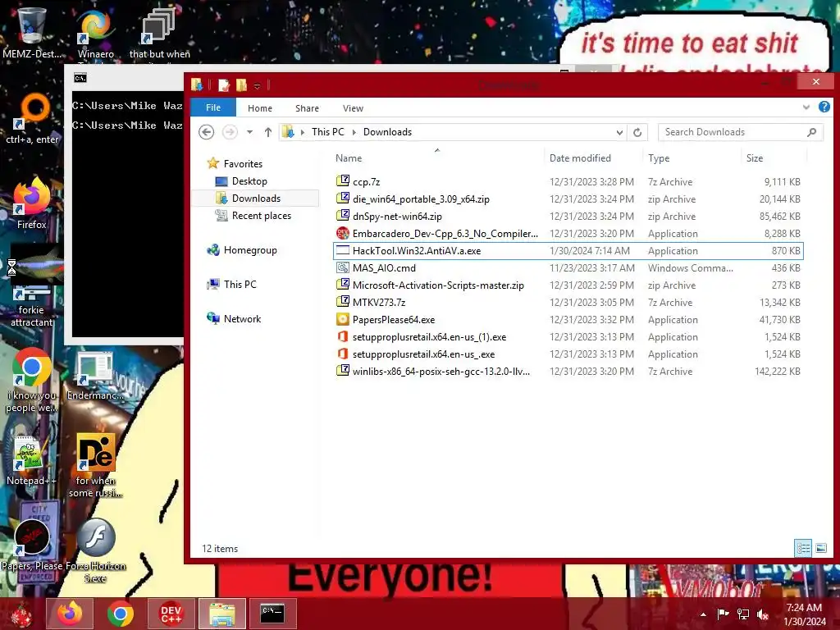840x630 pixels.
Task: Select PapersPlease64.exe file
Action: coord(568,320)
